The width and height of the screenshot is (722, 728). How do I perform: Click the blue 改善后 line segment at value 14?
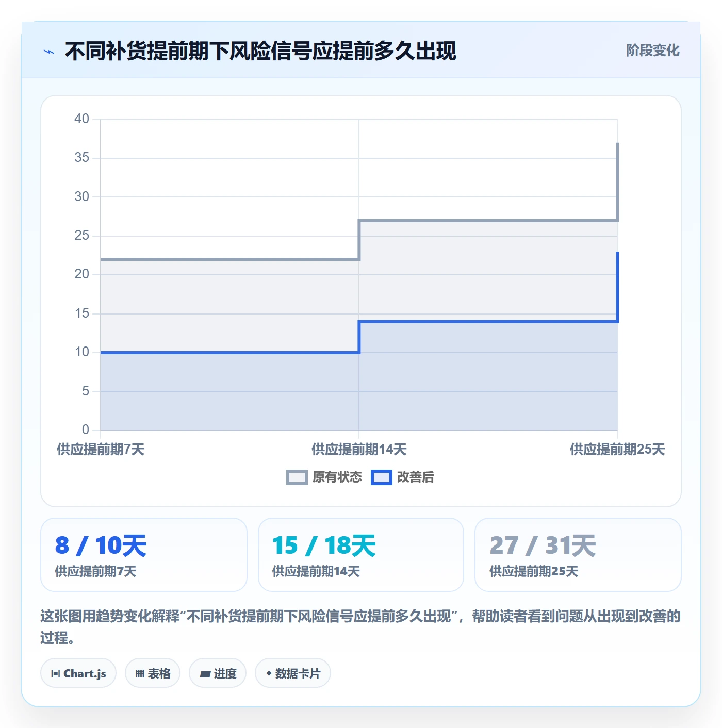[488, 322]
